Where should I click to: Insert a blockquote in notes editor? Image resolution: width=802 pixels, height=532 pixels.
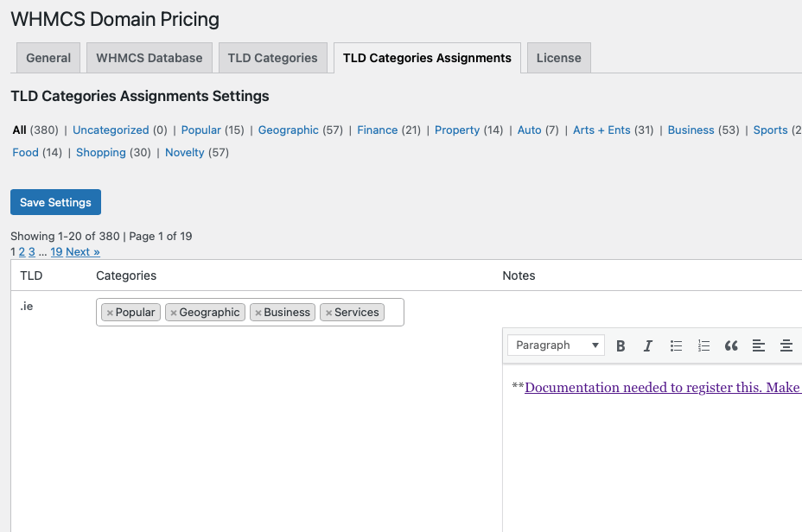point(731,346)
